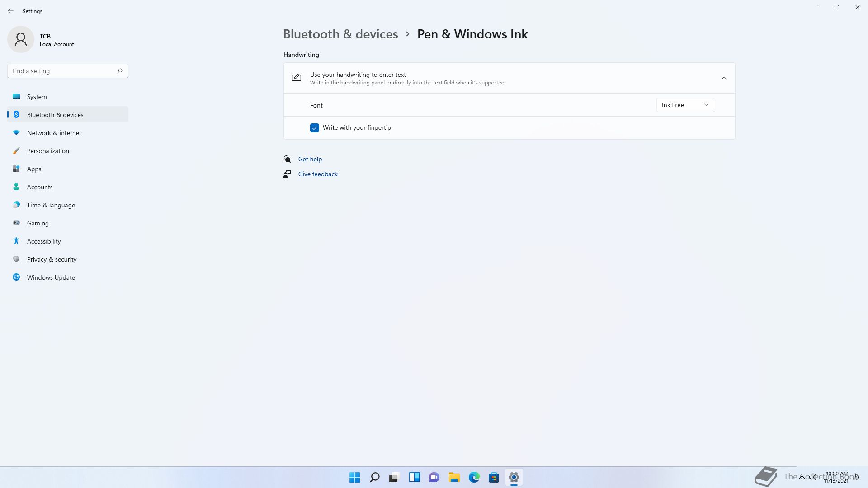The image size is (868, 488).
Task: Open Gaming settings category
Action: click(x=68, y=223)
